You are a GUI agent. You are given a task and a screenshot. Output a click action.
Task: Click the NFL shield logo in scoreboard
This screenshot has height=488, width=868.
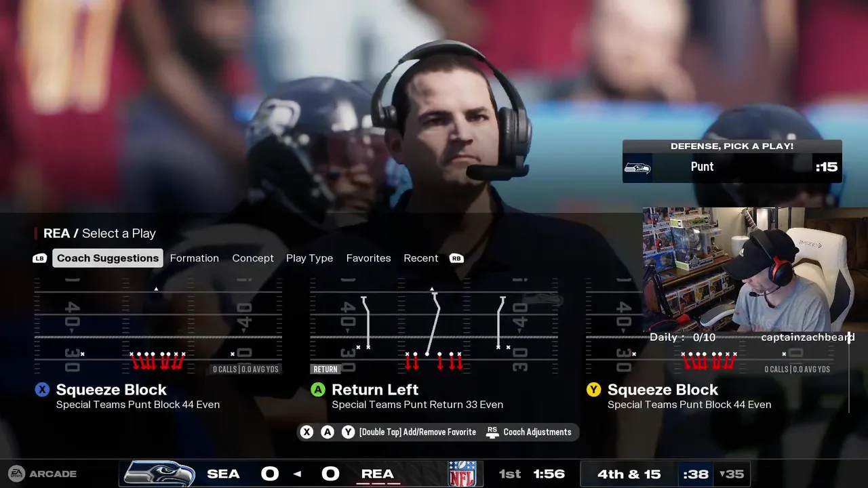462,474
